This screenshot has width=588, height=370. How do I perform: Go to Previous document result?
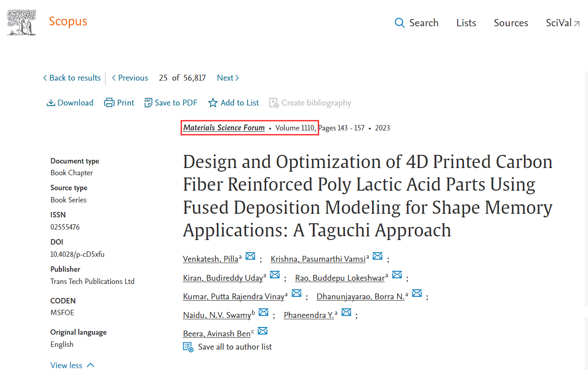click(x=130, y=78)
